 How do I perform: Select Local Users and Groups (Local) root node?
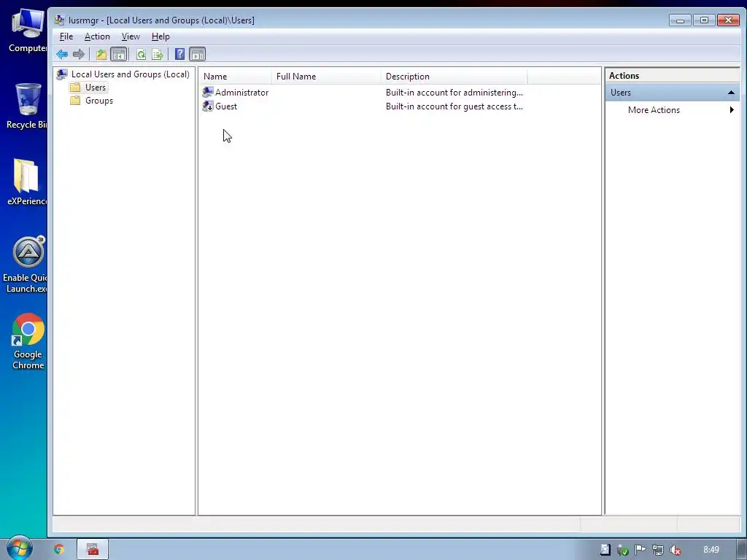[130, 74]
